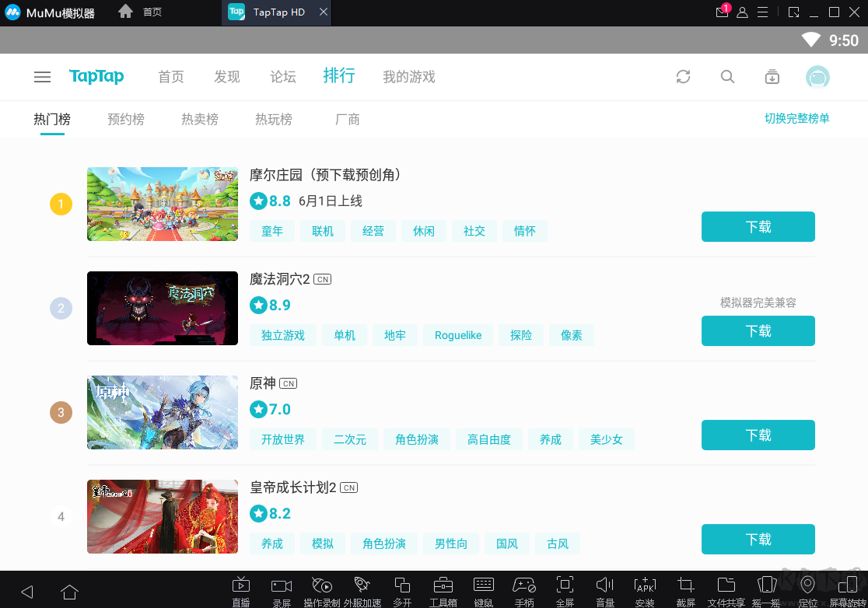Download 原神 game
The width and height of the screenshot is (868, 608).
(758, 435)
